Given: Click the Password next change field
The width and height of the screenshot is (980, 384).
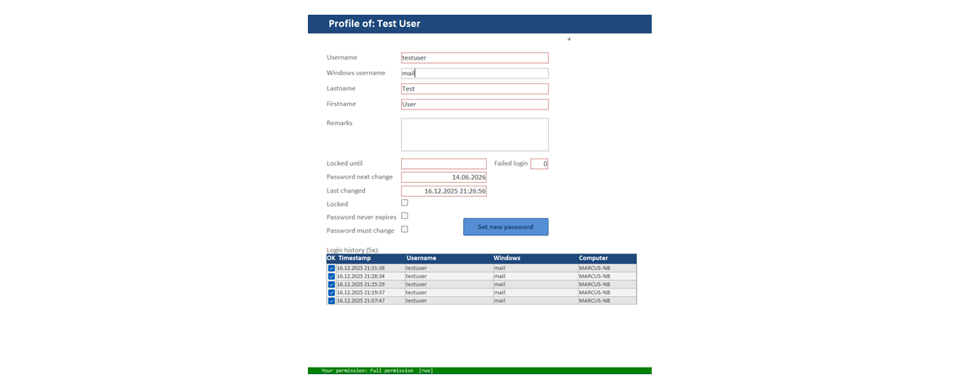Looking at the screenshot, I should (x=443, y=177).
